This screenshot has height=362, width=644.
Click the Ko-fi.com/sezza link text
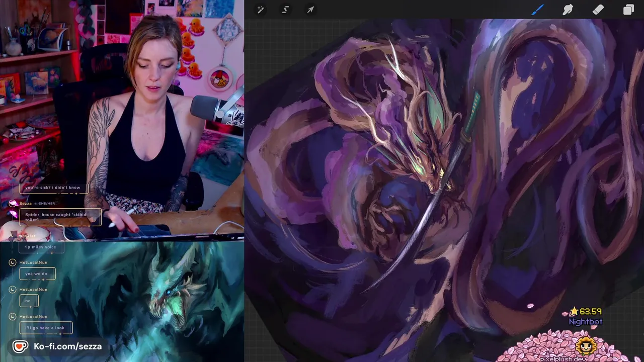click(67, 346)
